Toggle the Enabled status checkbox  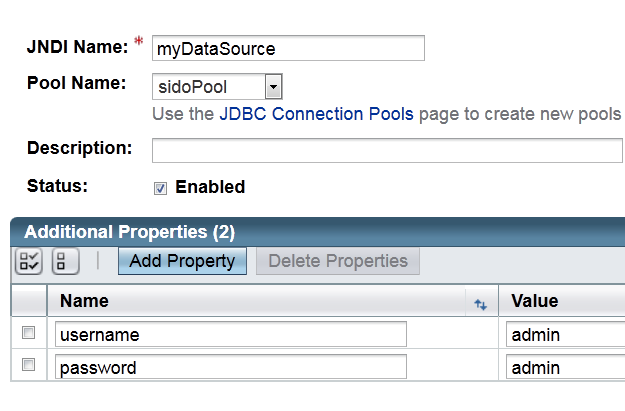point(160,188)
